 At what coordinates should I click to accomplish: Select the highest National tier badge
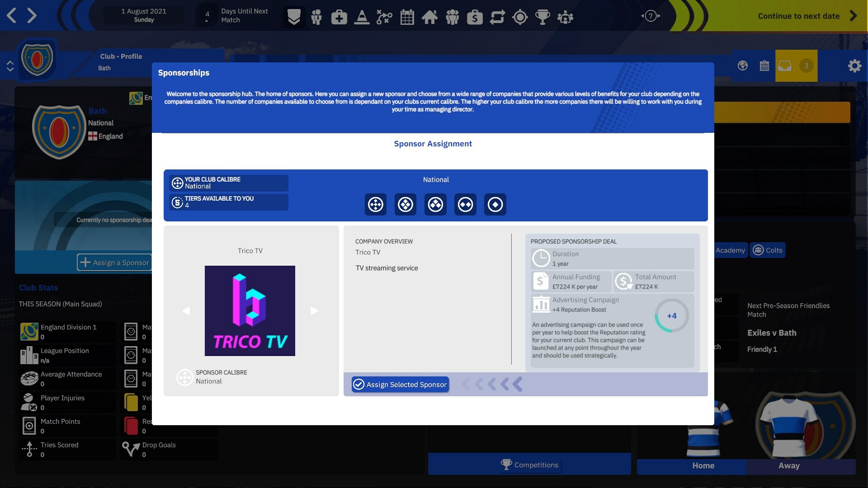pos(375,204)
